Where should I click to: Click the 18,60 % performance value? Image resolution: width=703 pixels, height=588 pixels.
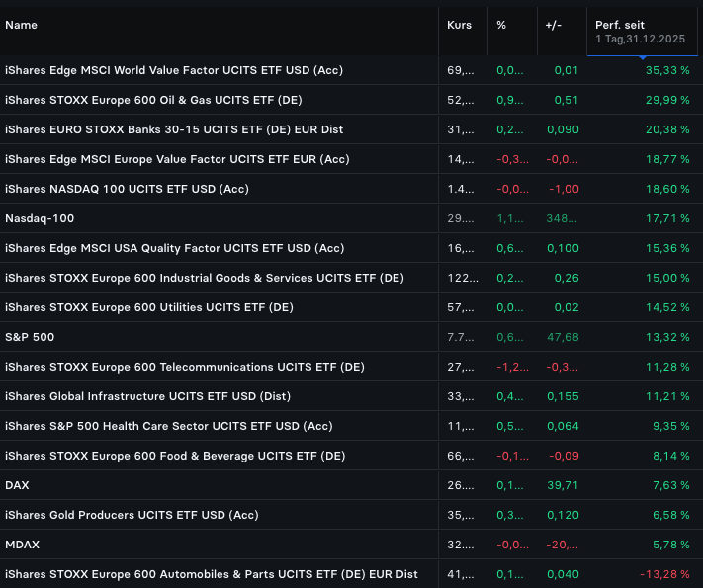click(x=667, y=189)
